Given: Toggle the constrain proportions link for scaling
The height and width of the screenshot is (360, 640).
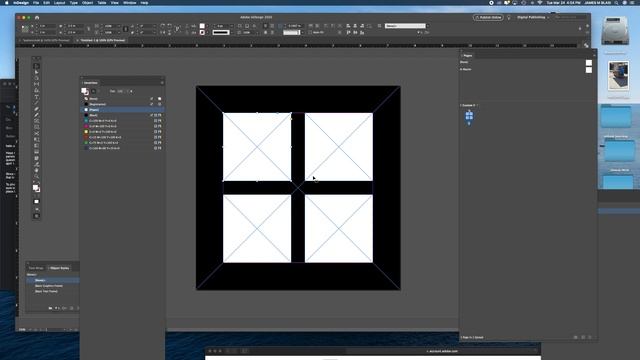Looking at the screenshot, I should pos(125,29).
